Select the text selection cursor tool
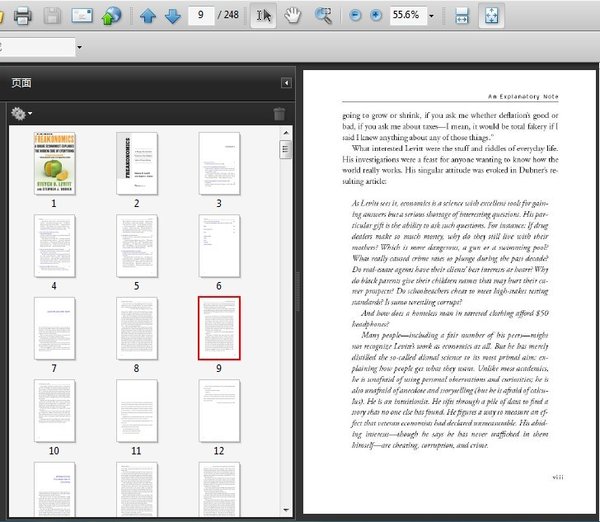The height and width of the screenshot is (522, 600). 263,16
